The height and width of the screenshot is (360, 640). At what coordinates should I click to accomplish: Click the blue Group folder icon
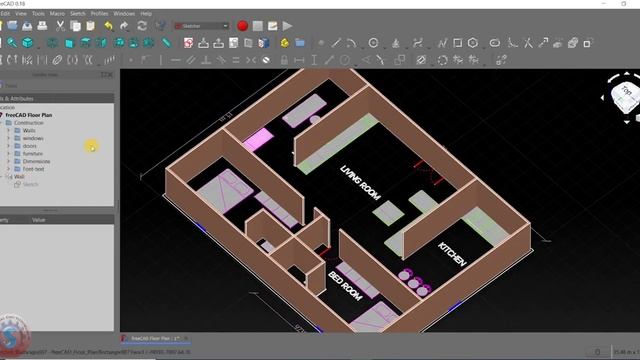[x=300, y=42]
